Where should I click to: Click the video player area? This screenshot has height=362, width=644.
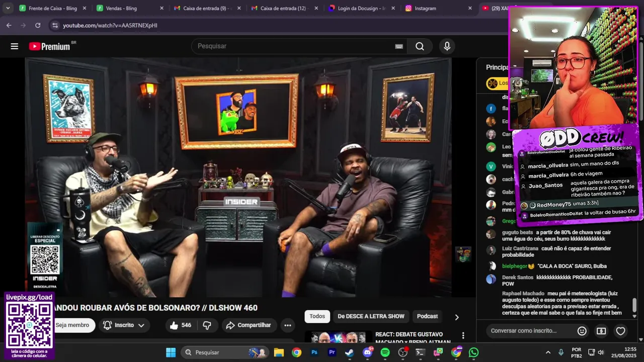click(238, 177)
